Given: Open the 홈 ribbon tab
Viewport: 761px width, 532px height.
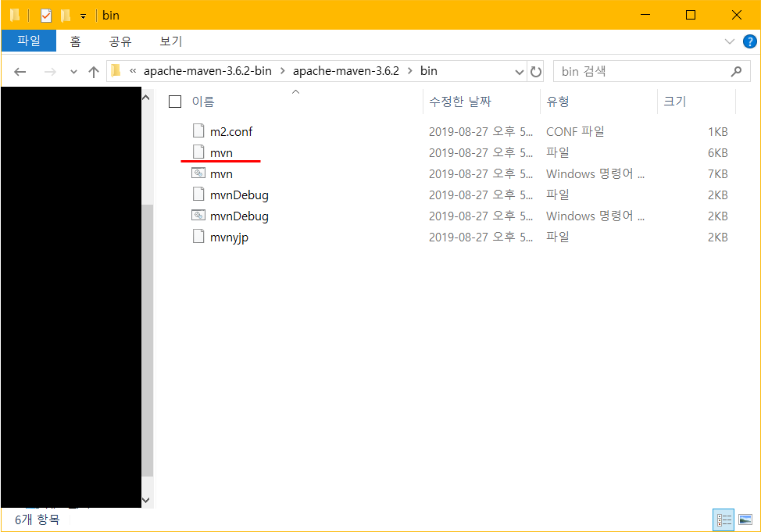Looking at the screenshot, I should click(75, 41).
